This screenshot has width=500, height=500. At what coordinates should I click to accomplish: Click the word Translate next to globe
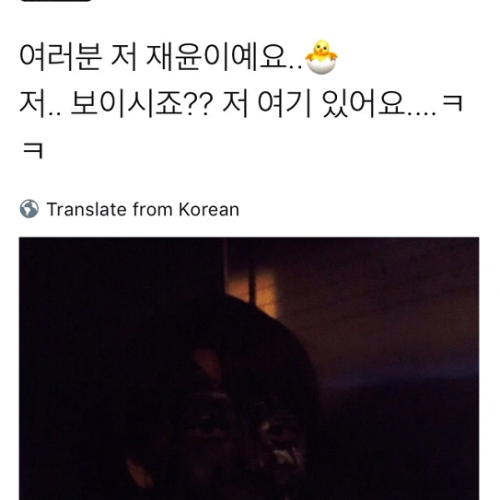coord(87,209)
